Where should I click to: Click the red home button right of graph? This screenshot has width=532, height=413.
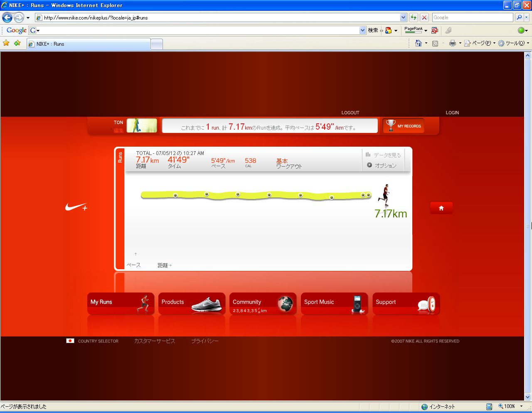coord(441,208)
